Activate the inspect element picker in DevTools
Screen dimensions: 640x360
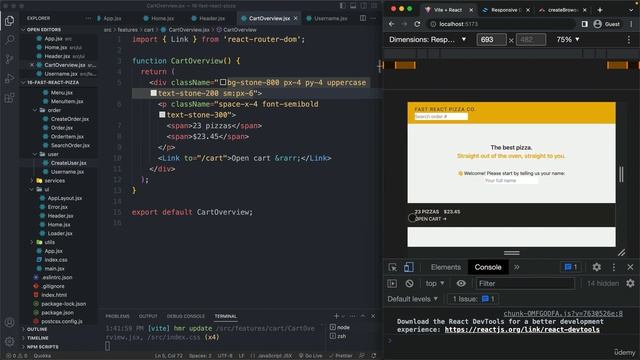tap(393, 267)
